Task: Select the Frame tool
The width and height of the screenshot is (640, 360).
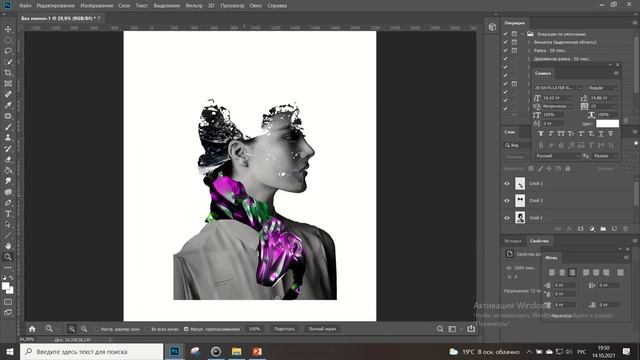Action: [8, 83]
